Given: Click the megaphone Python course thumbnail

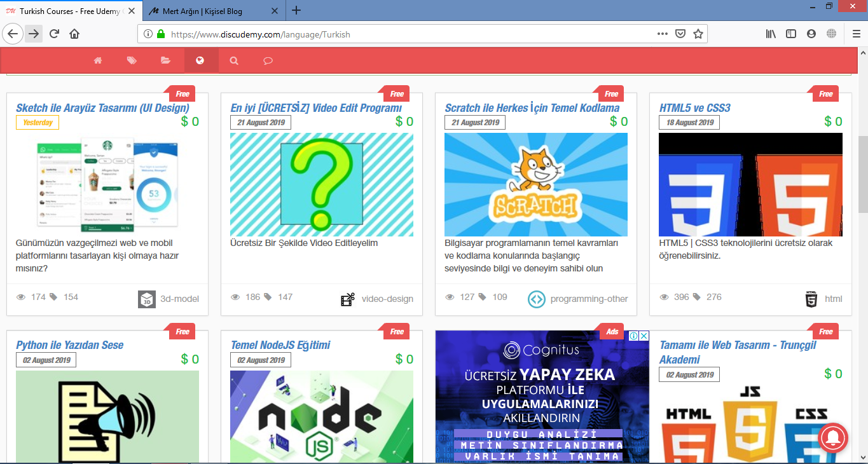Looking at the screenshot, I should pos(107,416).
